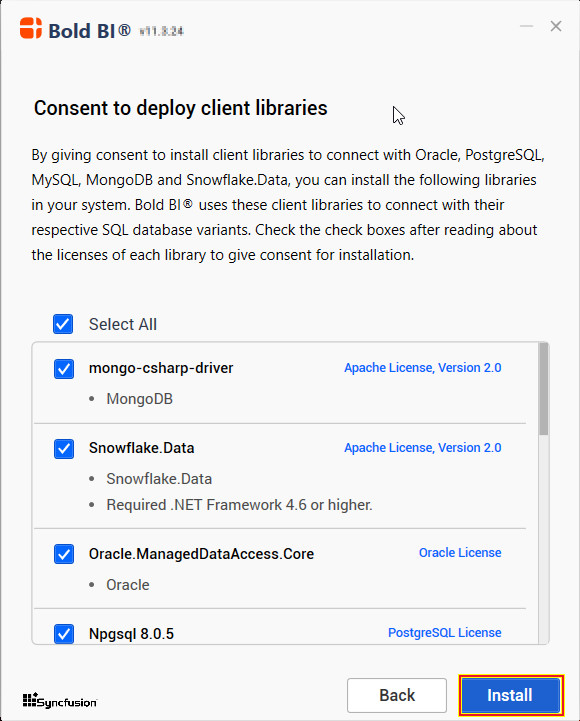Click the 'Select All' label text

tap(123, 325)
